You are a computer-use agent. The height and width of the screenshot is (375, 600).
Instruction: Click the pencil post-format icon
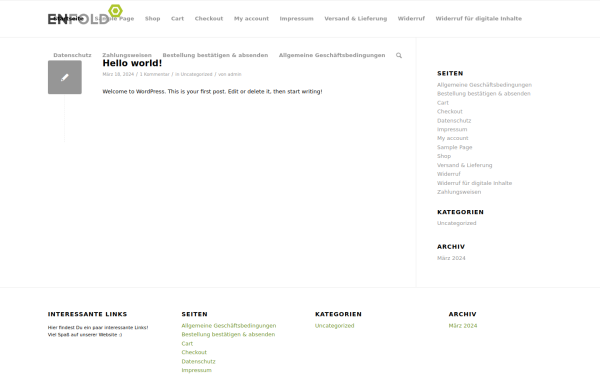pyautogui.click(x=65, y=77)
